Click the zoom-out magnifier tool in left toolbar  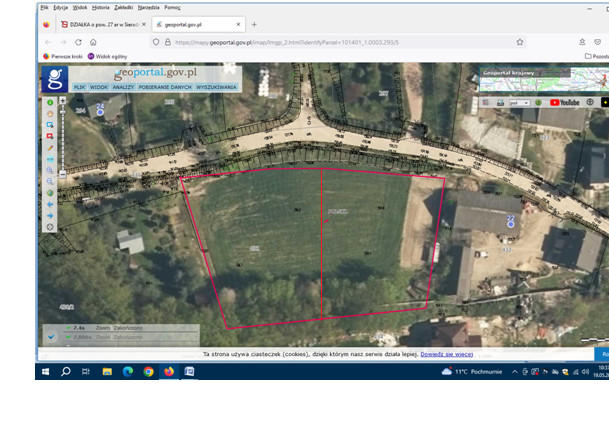pyautogui.click(x=50, y=182)
